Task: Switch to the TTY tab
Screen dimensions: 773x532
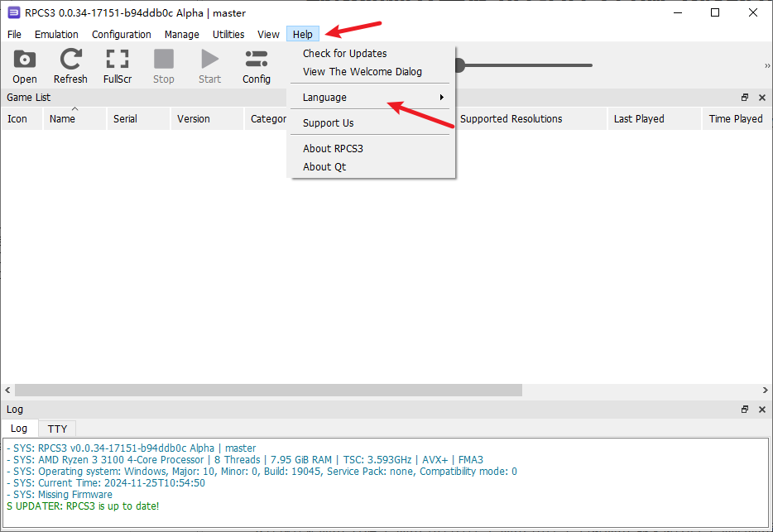Action: (57, 429)
